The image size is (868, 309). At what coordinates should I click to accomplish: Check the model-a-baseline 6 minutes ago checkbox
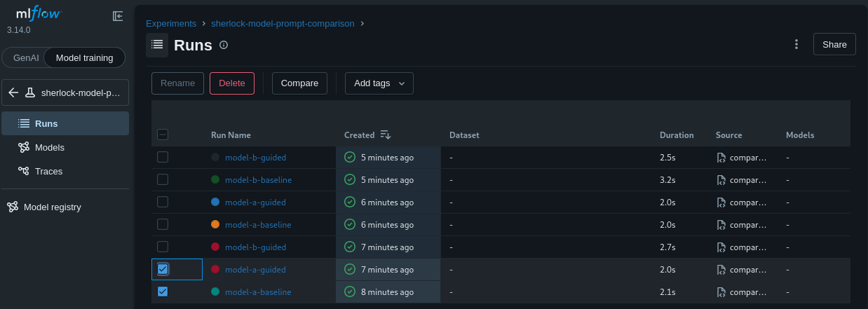(x=163, y=224)
